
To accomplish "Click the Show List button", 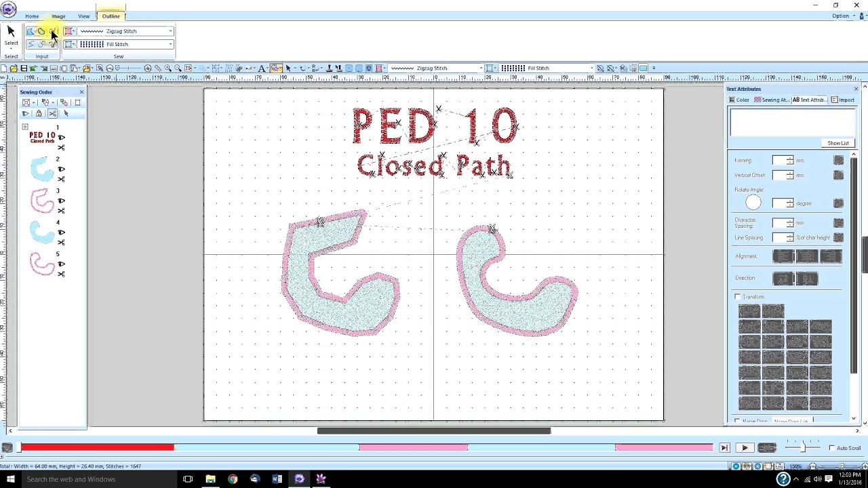I will coord(837,143).
